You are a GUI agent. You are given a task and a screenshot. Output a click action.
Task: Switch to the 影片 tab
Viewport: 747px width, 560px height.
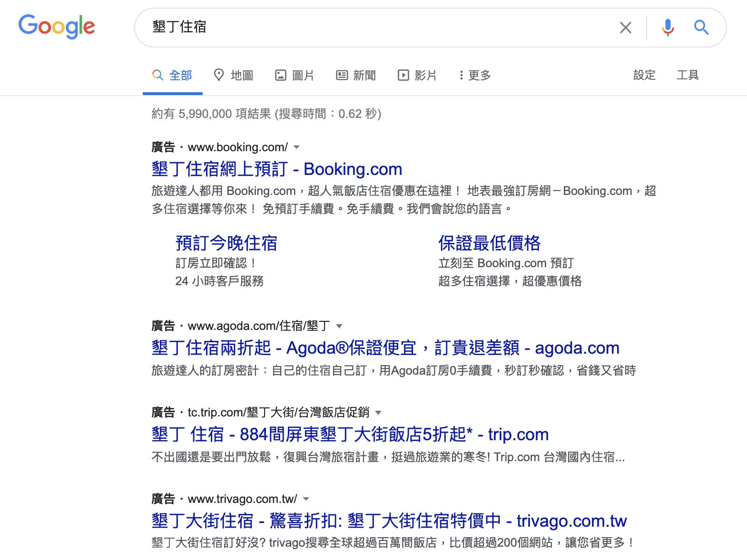(x=417, y=75)
